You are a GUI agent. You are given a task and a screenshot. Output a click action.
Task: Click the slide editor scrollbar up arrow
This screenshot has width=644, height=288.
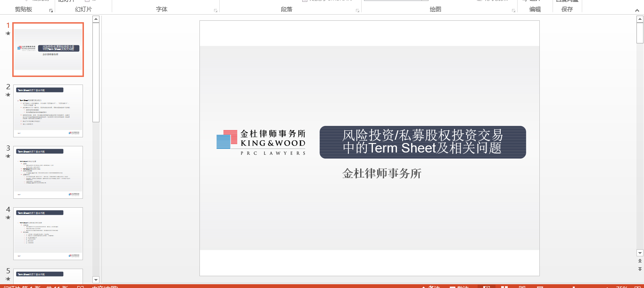(x=640, y=19)
